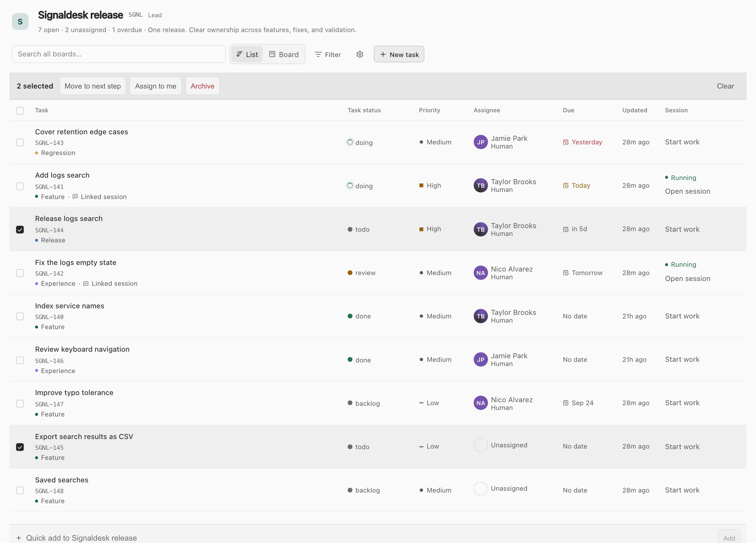Screen dimensions: 756x543
Task: Uncheck the Export search results as CSV checkbox
Action: pyautogui.click(x=20, y=447)
